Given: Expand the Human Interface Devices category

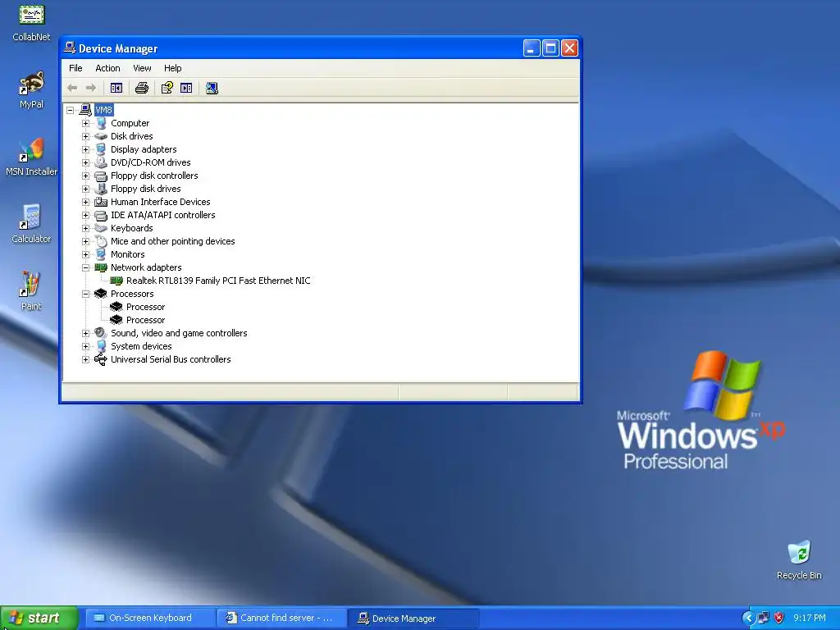Looking at the screenshot, I should pos(85,202).
